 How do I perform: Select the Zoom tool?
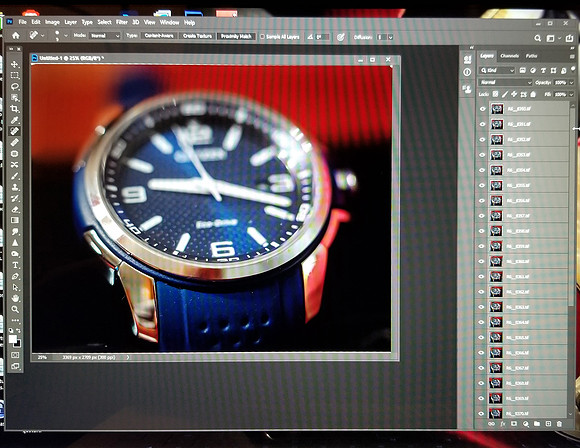pos(15,309)
